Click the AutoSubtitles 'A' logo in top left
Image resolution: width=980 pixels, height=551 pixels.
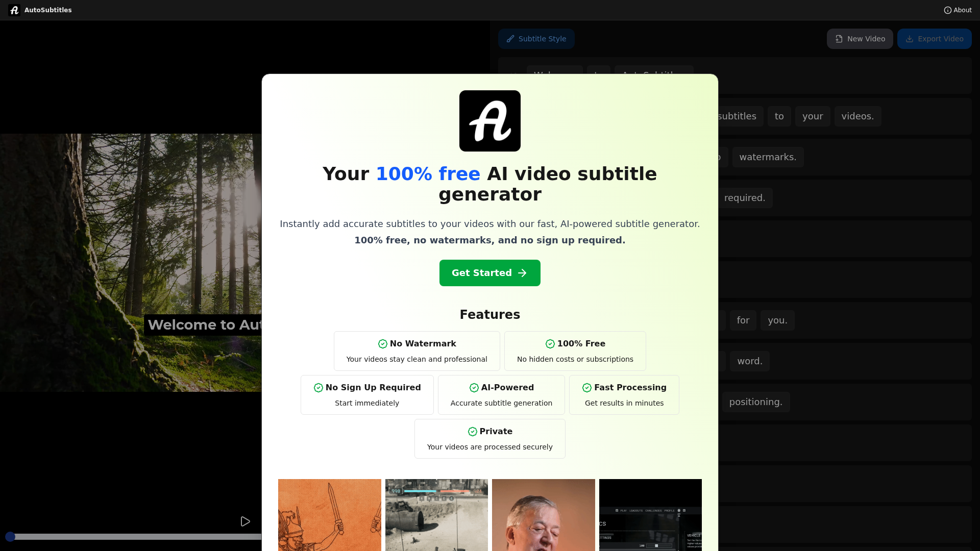coord(14,10)
